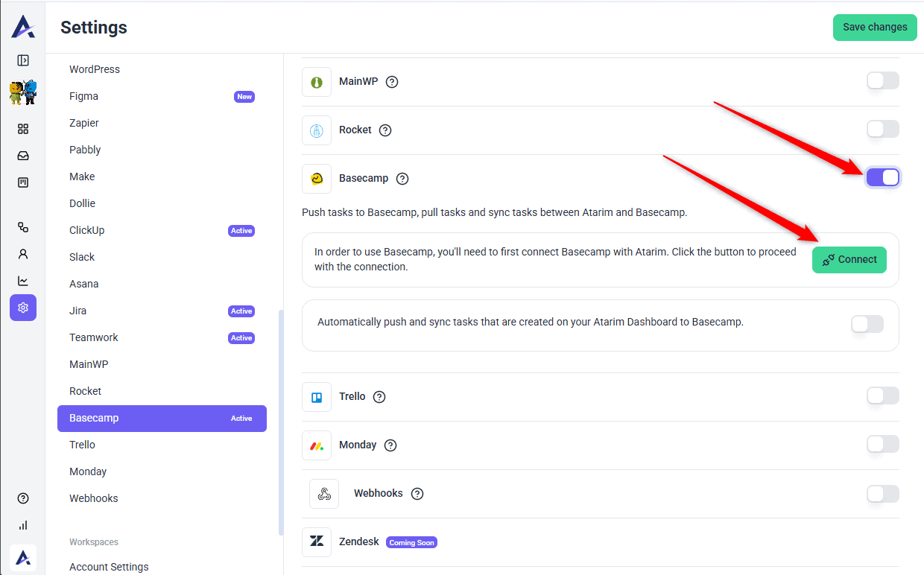Click the highlighted settings gear icon

(23, 308)
